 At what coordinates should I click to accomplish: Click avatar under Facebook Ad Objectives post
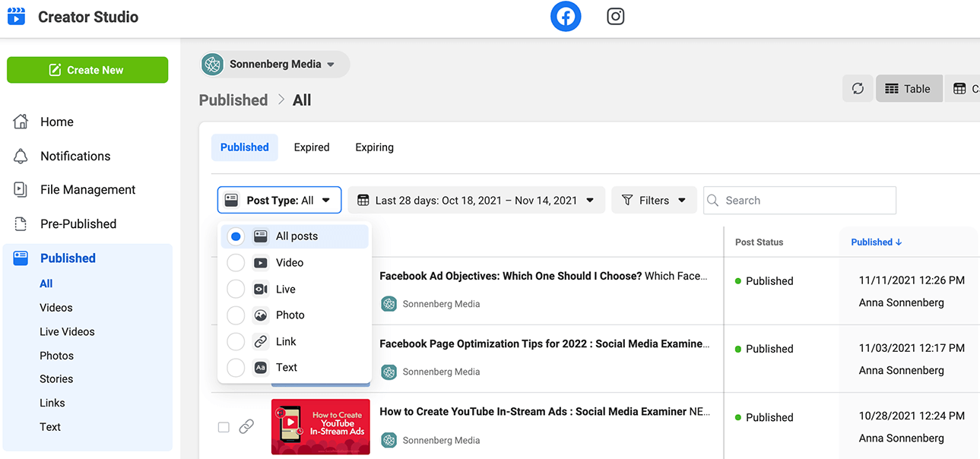(389, 304)
